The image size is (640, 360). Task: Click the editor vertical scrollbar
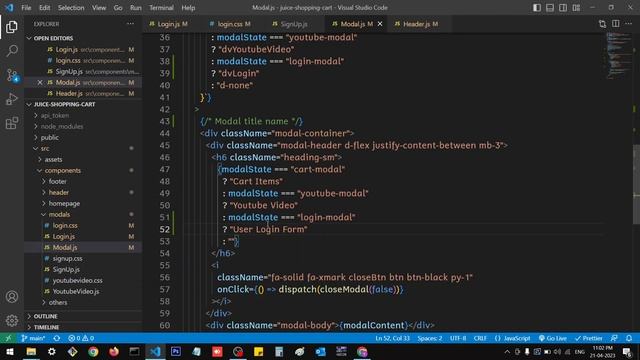pyautogui.click(x=636, y=184)
